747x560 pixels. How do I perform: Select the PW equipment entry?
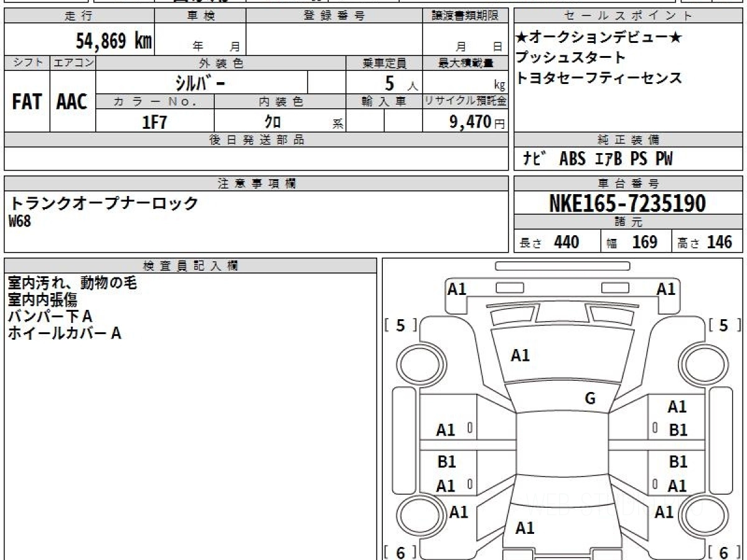tap(664, 159)
